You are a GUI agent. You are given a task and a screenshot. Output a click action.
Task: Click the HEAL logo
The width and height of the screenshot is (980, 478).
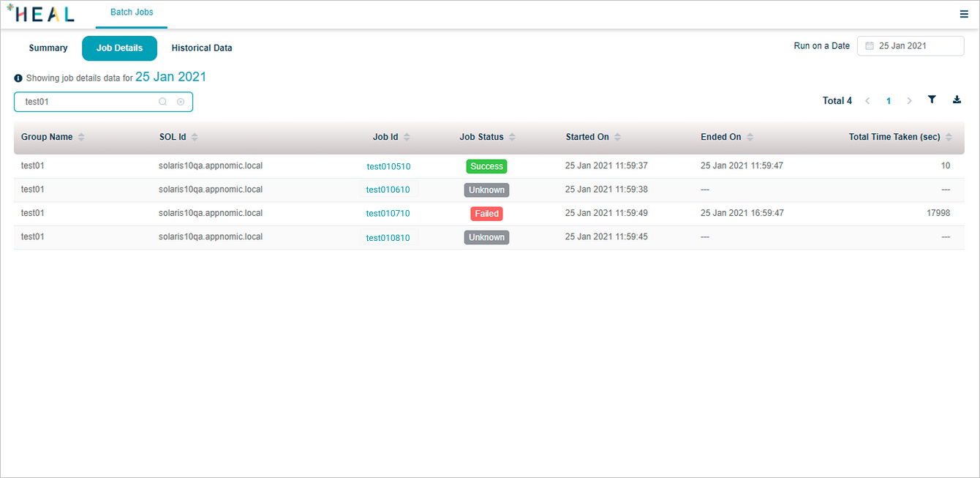40,14
